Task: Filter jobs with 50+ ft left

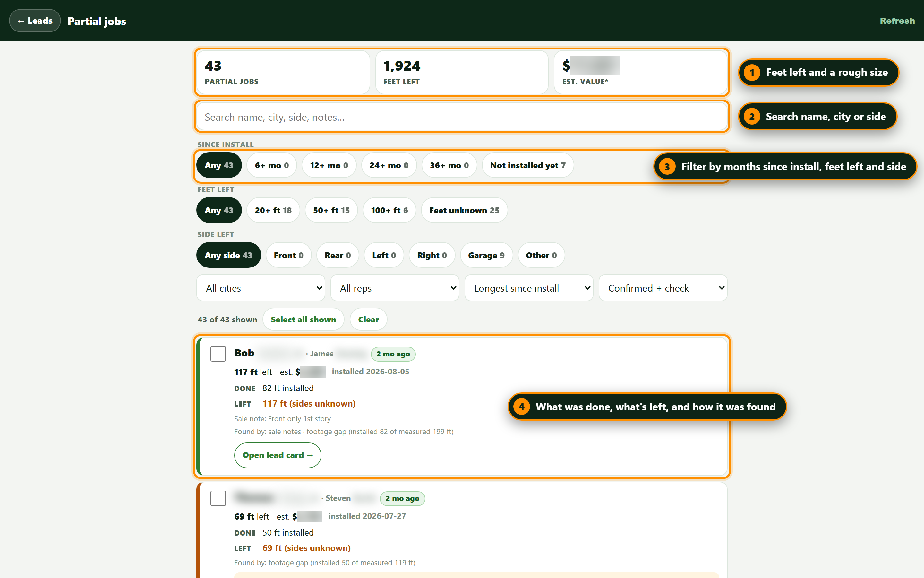Action: click(331, 210)
